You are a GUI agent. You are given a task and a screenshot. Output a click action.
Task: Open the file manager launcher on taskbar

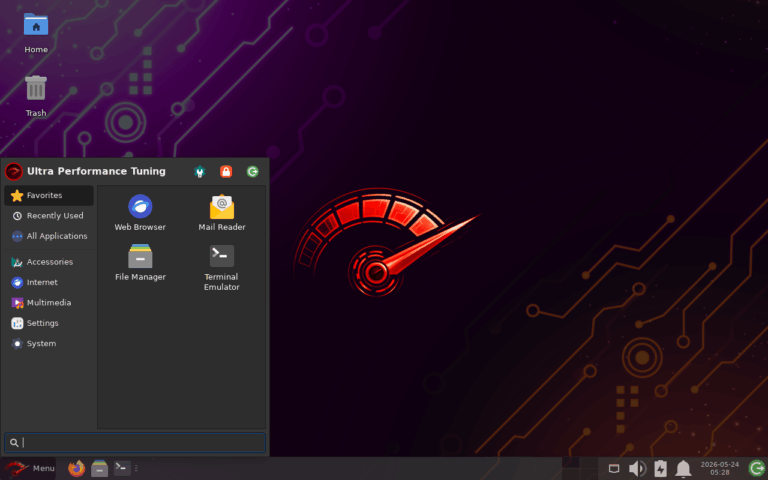click(99, 469)
